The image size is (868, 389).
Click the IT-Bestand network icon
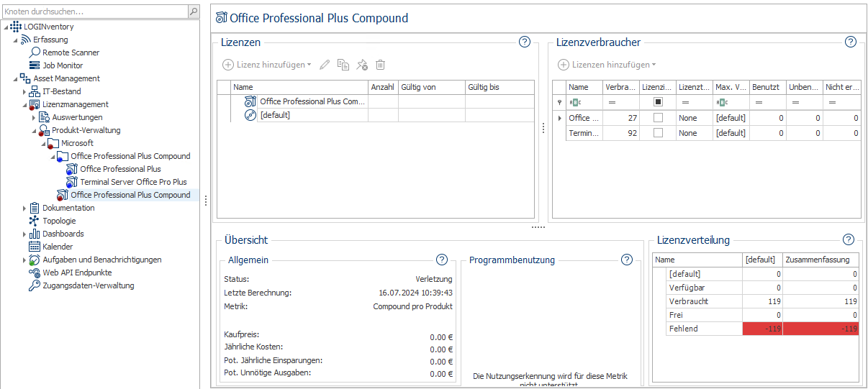(35, 91)
